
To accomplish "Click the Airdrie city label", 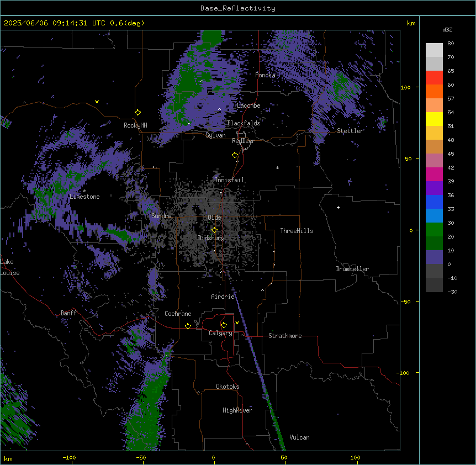I will tap(223, 297).
